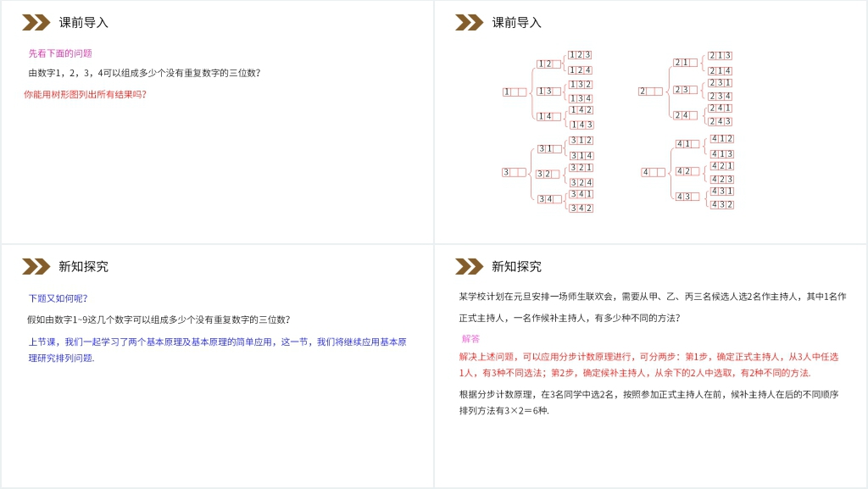Click the chevron icon beside 课前导入 above 先看下面的问题
Image resolution: width=868 pixels, height=489 pixels.
(36, 23)
